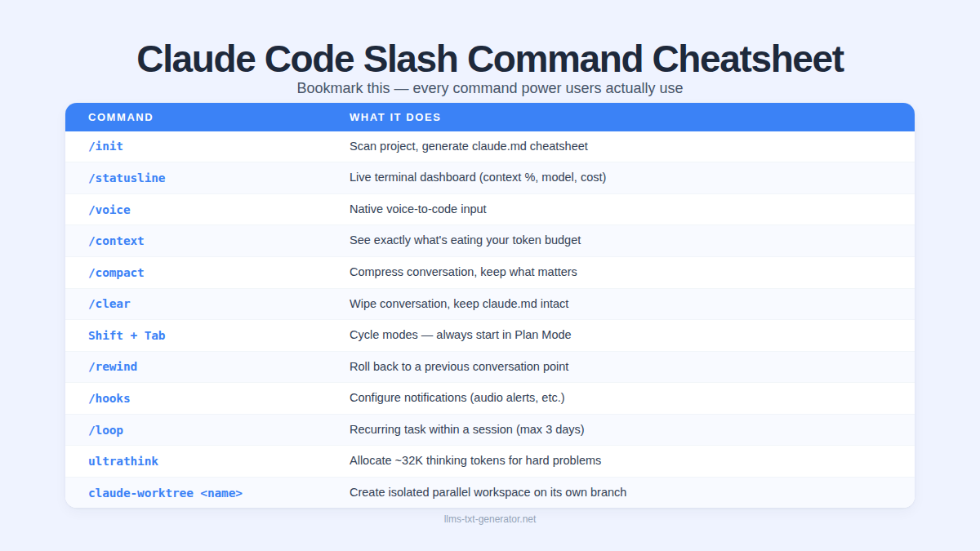Click 'Live terminal dashboard' description
Screen dimensions: 980x551
(478, 177)
